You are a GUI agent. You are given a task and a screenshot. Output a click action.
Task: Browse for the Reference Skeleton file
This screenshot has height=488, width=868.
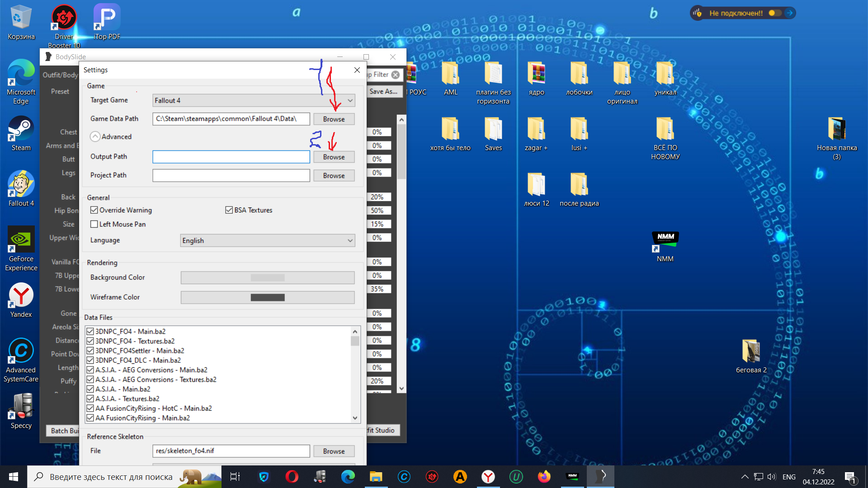tap(334, 451)
